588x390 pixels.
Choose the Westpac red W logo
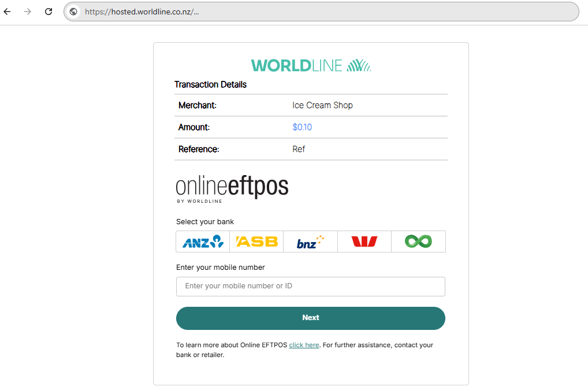click(x=364, y=242)
